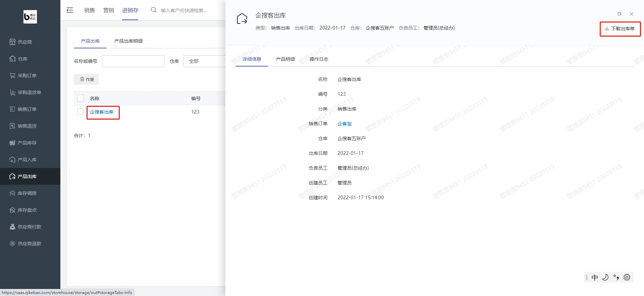The image size is (644, 296).
Task: Click the outbound record icon beside 企搜客出库
Action: [x=242, y=19]
